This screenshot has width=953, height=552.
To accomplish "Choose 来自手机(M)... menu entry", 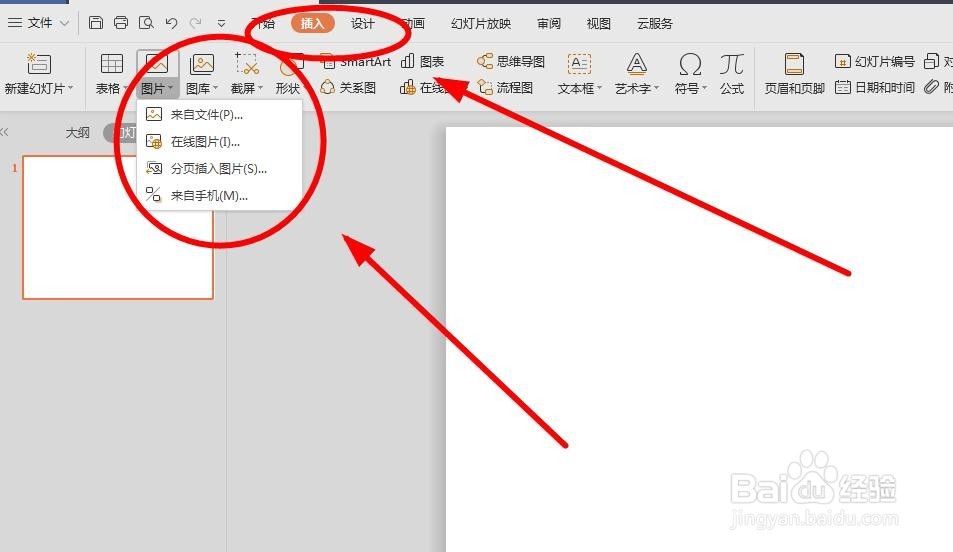I will [x=219, y=195].
